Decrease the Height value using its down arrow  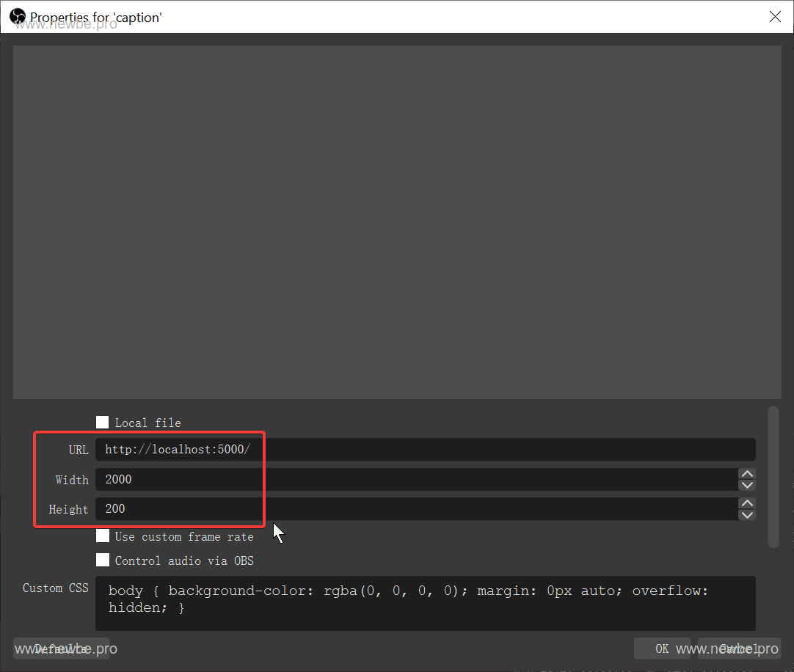click(747, 515)
